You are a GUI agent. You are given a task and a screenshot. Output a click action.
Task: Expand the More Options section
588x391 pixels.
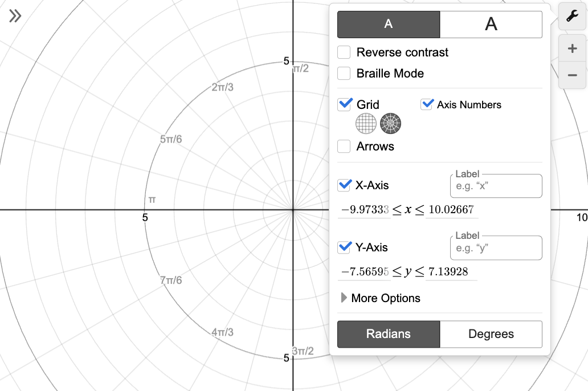pyautogui.click(x=381, y=298)
